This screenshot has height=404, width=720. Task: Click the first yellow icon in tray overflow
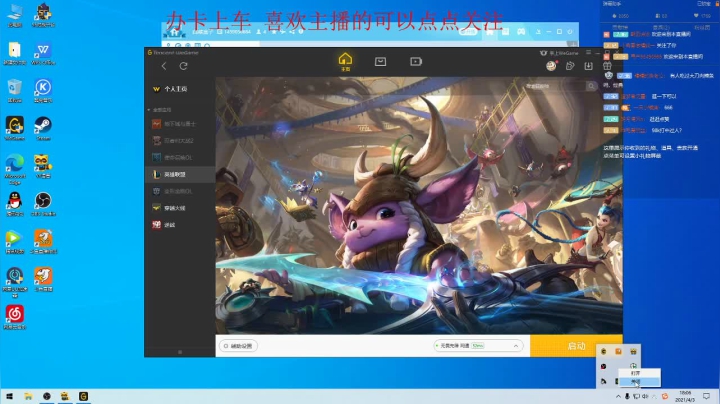[603, 351]
